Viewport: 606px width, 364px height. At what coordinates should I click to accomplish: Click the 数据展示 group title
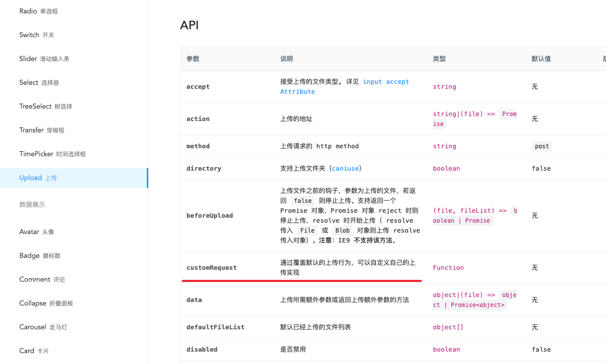32,204
